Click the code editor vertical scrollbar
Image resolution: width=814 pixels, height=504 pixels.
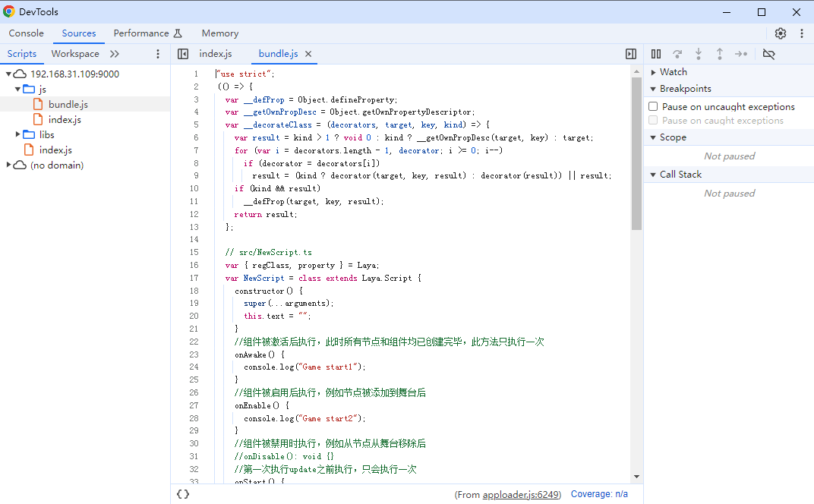(x=636, y=152)
